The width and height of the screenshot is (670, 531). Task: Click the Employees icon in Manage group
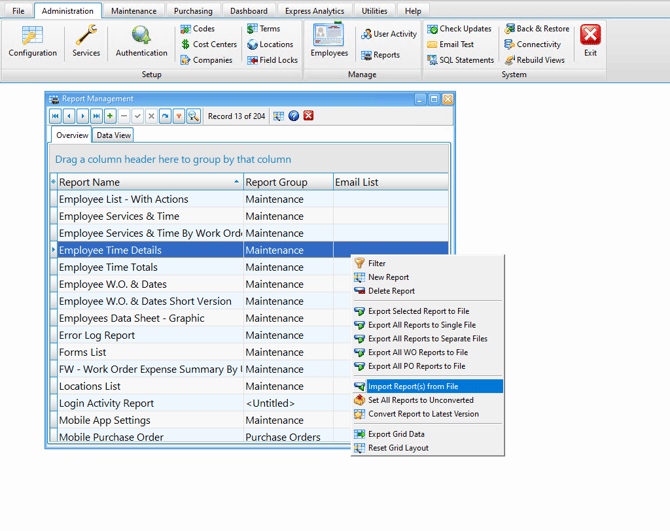(329, 41)
